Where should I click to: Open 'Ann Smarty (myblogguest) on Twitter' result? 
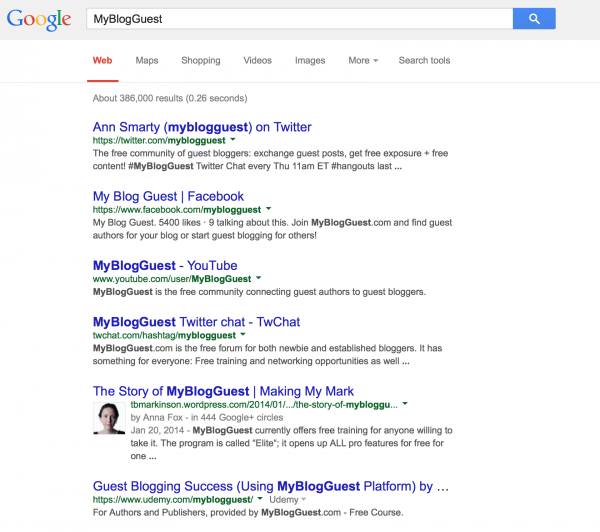(x=202, y=127)
